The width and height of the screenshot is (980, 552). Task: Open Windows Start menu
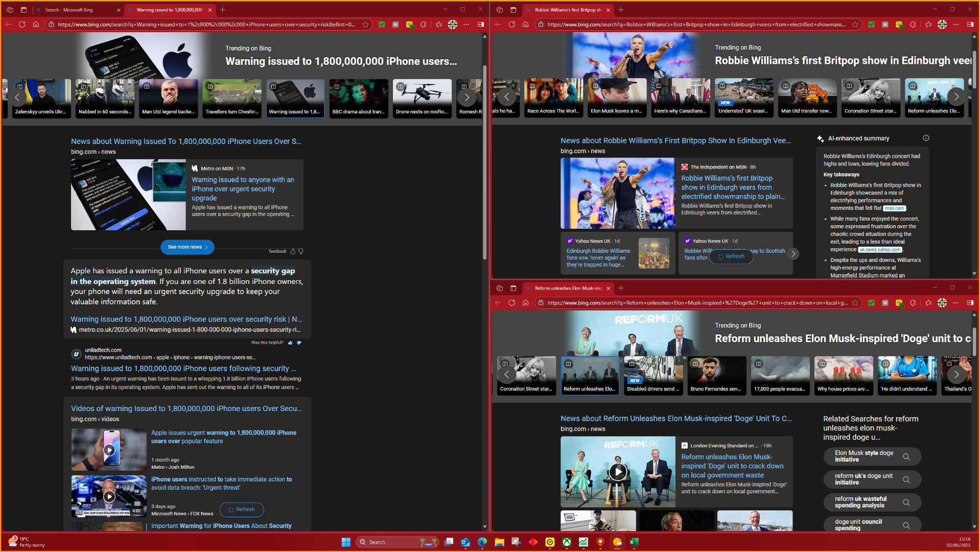coord(346,542)
